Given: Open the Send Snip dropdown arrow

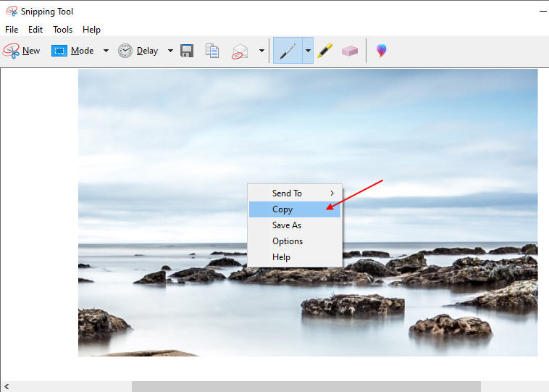Looking at the screenshot, I should pos(261,51).
